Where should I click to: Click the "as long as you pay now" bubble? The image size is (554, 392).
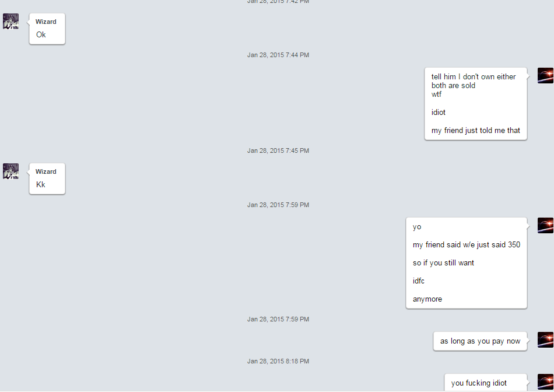tap(480, 341)
